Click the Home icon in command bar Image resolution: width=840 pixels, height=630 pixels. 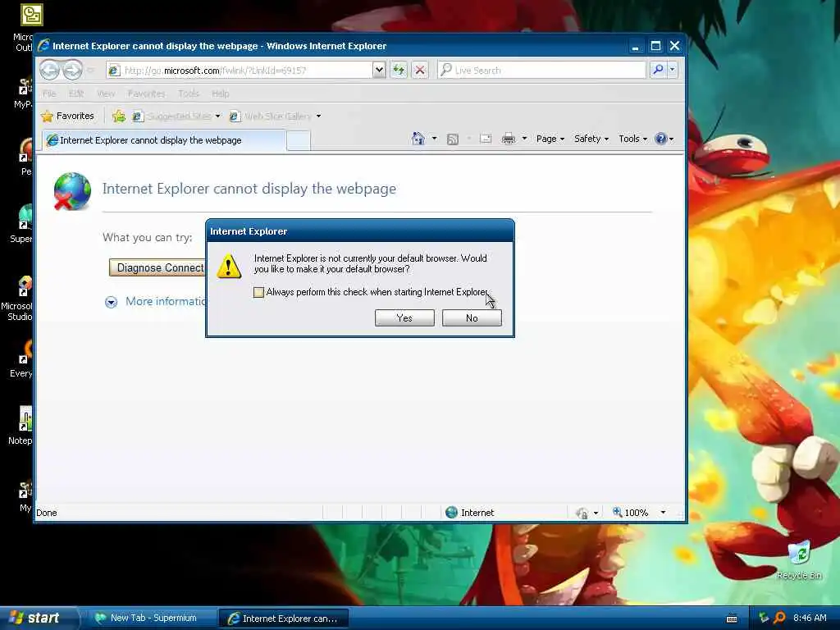pyautogui.click(x=418, y=139)
